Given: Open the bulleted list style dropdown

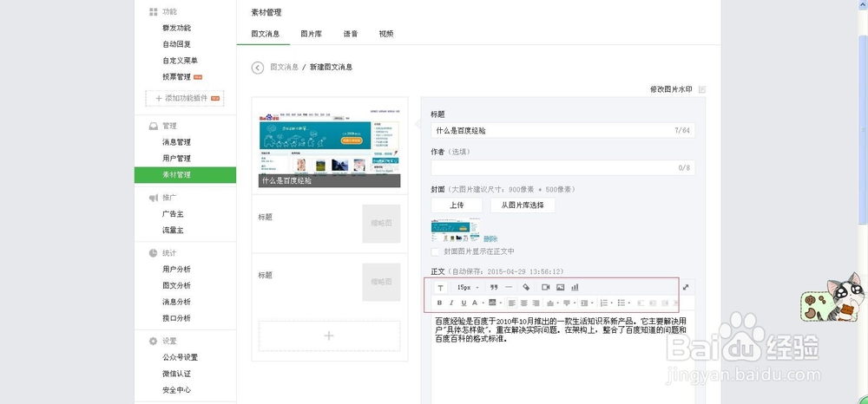Looking at the screenshot, I should 629,303.
